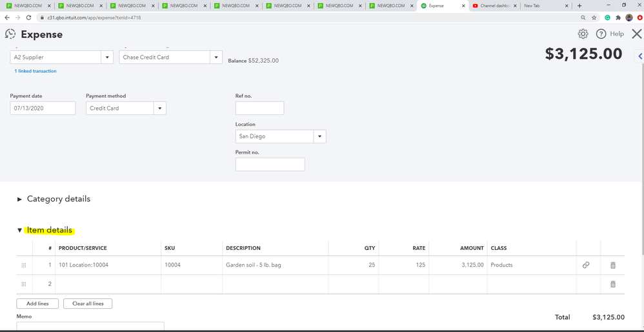Open the Chase Credit Card account dropdown
Screen dimensions: 644x332
click(x=216, y=57)
